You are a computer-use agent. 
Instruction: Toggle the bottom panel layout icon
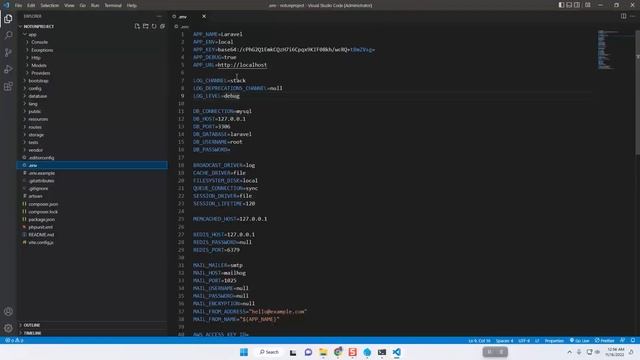click(569, 5)
